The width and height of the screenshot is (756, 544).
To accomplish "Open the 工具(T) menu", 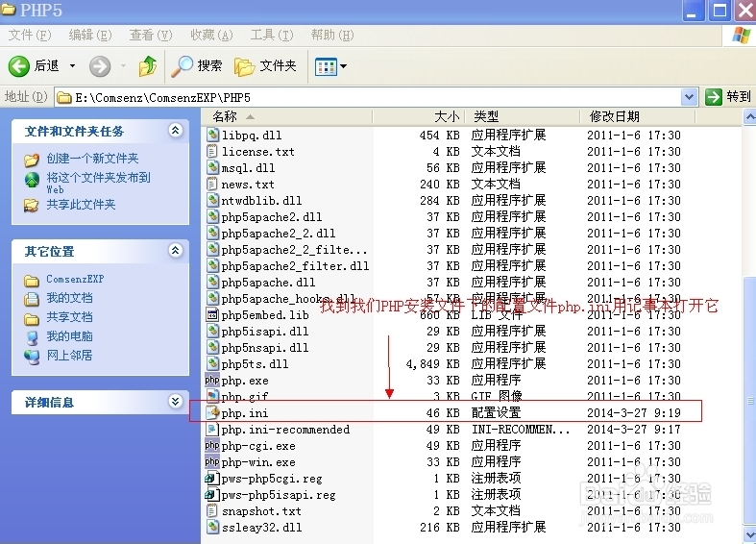I will point(272,36).
